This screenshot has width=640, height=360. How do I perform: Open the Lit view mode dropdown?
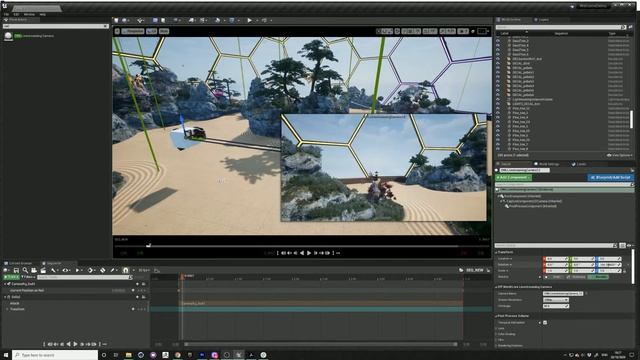151,31
